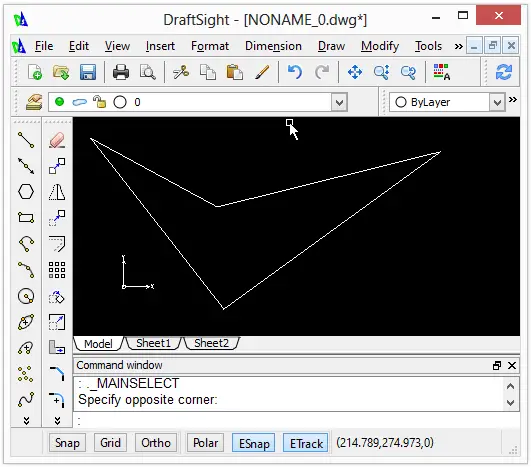Expand more draw tools chevron
The height and width of the screenshot is (467, 531).
pos(26,421)
